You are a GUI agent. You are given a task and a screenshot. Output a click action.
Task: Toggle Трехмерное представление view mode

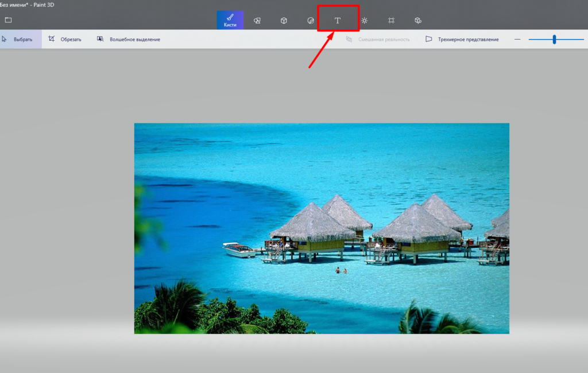[463, 38]
